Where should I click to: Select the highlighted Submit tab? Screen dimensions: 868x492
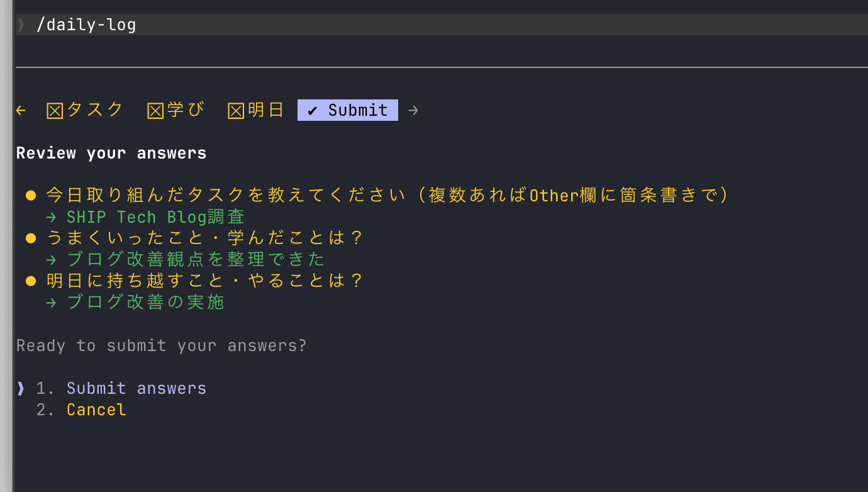click(x=347, y=109)
